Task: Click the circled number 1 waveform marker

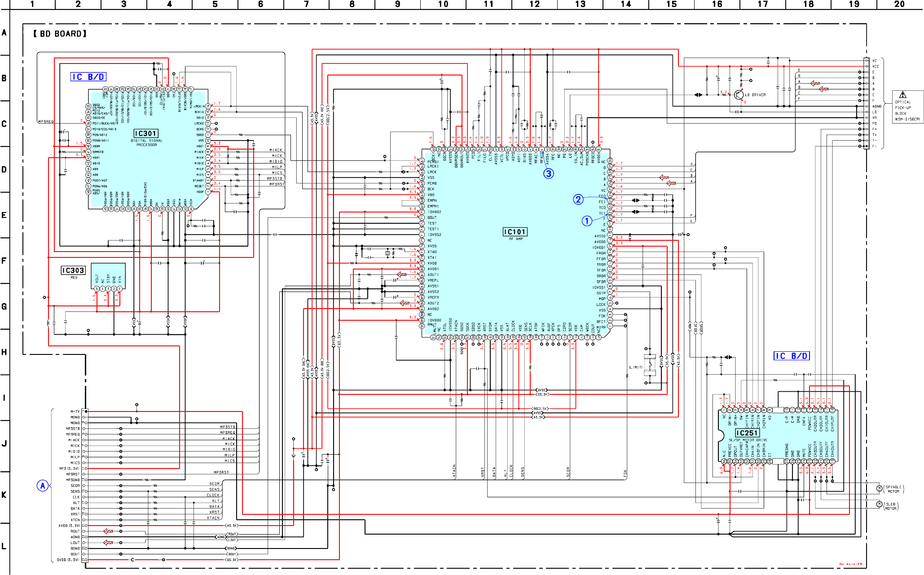Action: click(x=587, y=221)
